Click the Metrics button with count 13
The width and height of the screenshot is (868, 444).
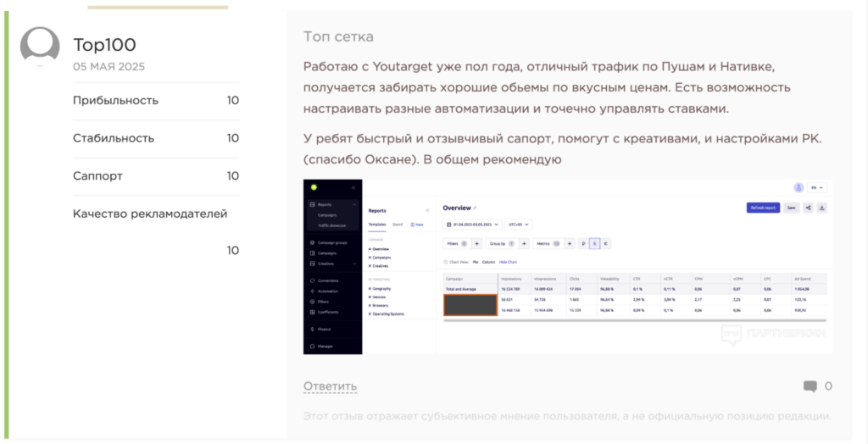click(548, 243)
